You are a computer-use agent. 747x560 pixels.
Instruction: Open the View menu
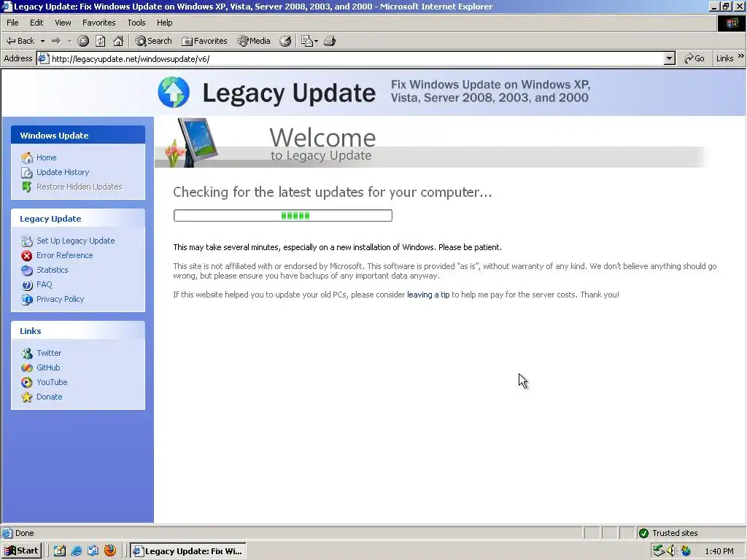click(x=63, y=23)
